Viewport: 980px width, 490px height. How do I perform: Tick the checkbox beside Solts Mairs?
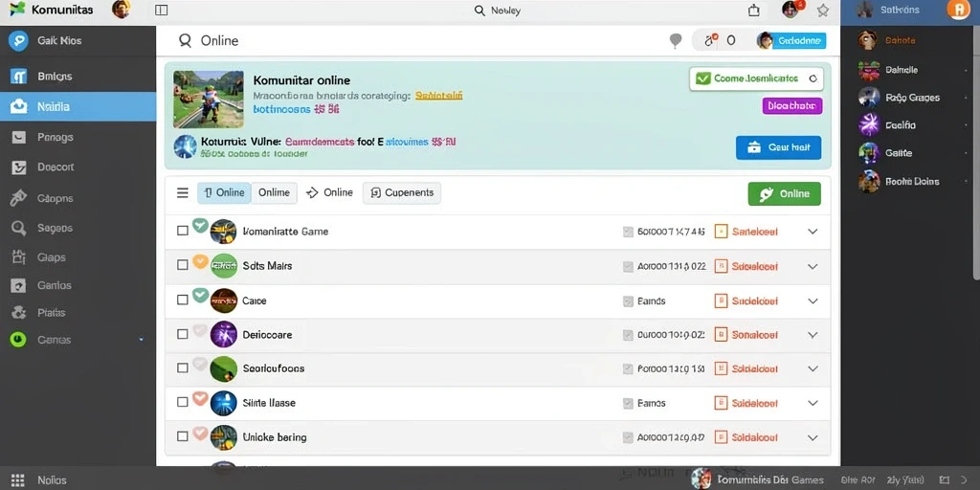pyautogui.click(x=183, y=265)
